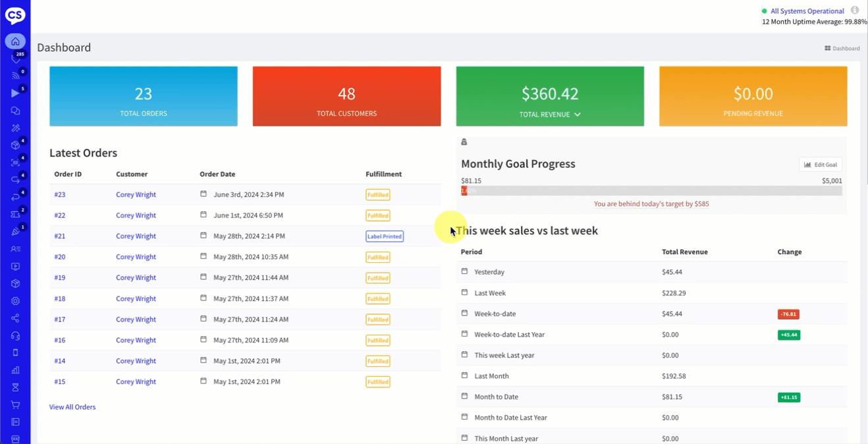Open the headset support icon in sidebar
Viewport: 868px width, 444px height.
pyautogui.click(x=15, y=335)
